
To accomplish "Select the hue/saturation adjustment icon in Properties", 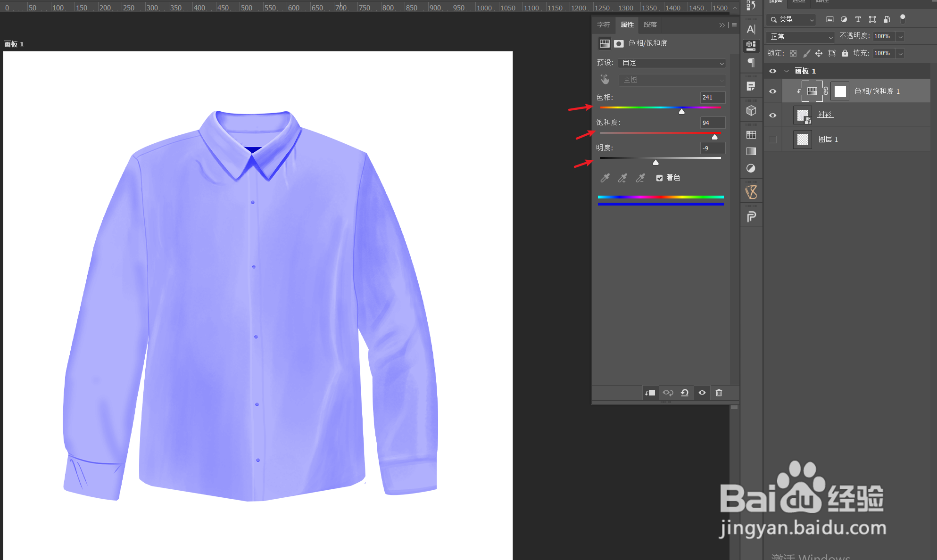I will click(605, 43).
